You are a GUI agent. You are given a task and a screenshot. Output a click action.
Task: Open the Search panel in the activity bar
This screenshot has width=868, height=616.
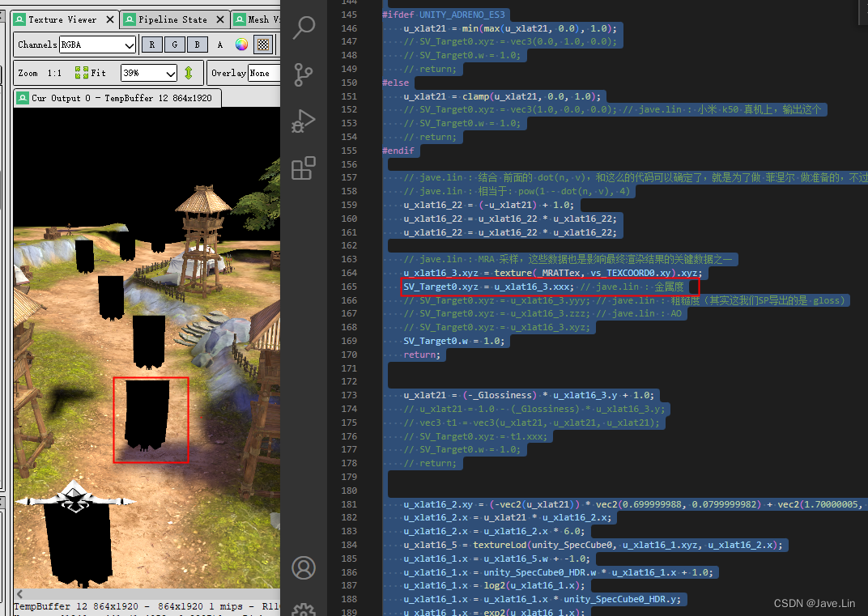click(304, 27)
